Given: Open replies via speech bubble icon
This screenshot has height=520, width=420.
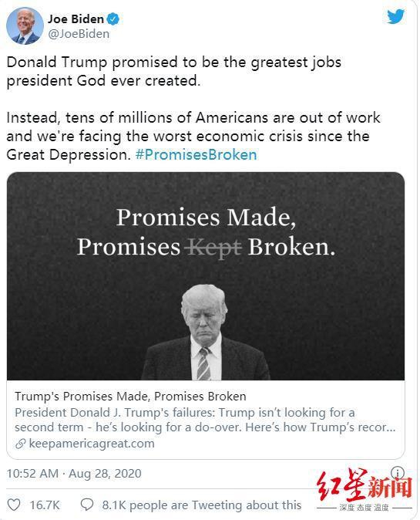Looking at the screenshot, I should (x=87, y=505).
